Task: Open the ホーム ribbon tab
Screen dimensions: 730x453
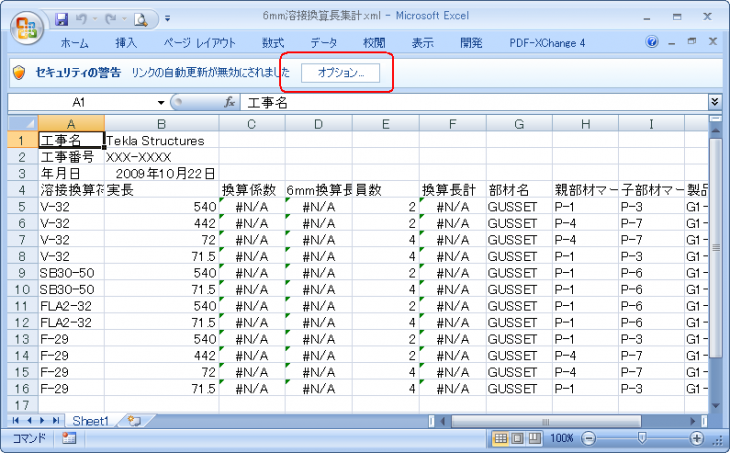Action: 74,43
